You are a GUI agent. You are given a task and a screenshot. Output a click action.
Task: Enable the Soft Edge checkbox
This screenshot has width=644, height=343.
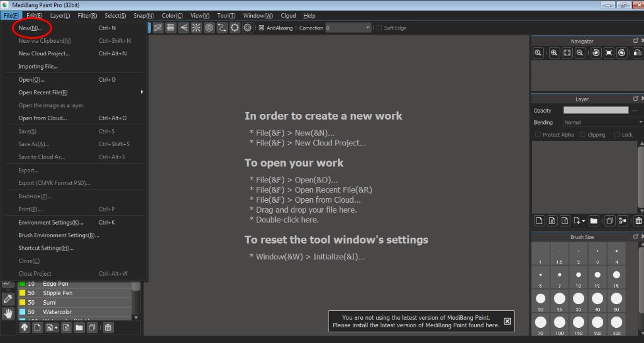point(379,28)
